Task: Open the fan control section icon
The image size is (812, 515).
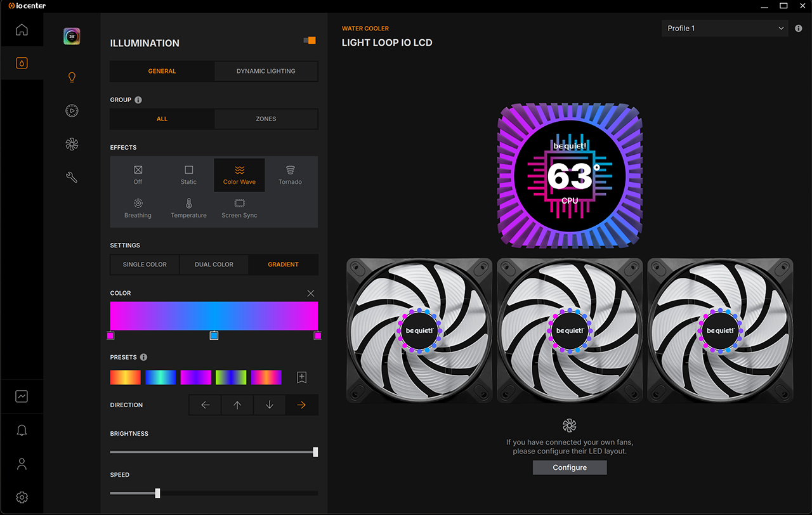Action: pyautogui.click(x=72, y=145)
